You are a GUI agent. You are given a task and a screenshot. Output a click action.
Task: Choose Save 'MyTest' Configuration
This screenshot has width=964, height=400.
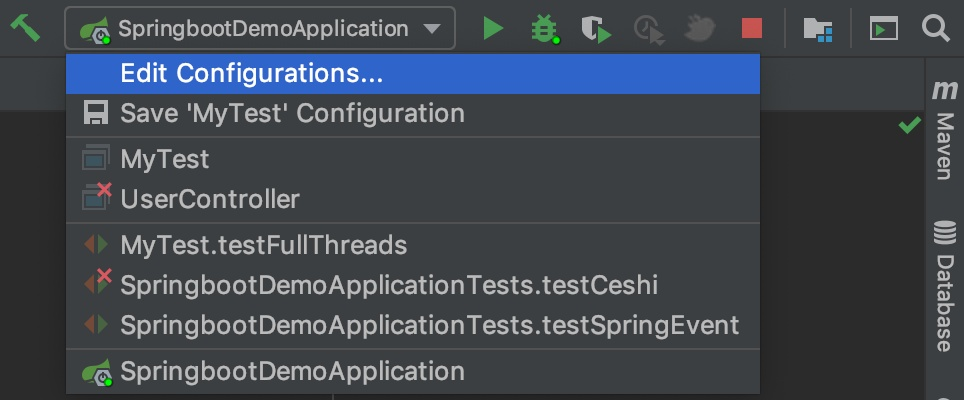291,113
